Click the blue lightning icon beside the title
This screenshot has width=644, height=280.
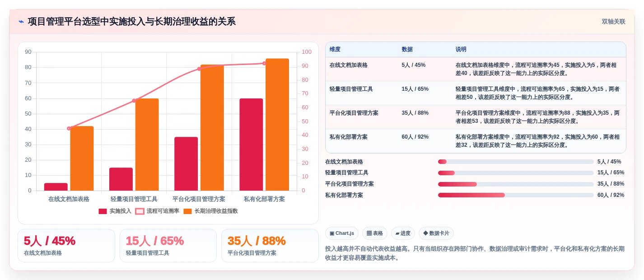tap(21, 22)
